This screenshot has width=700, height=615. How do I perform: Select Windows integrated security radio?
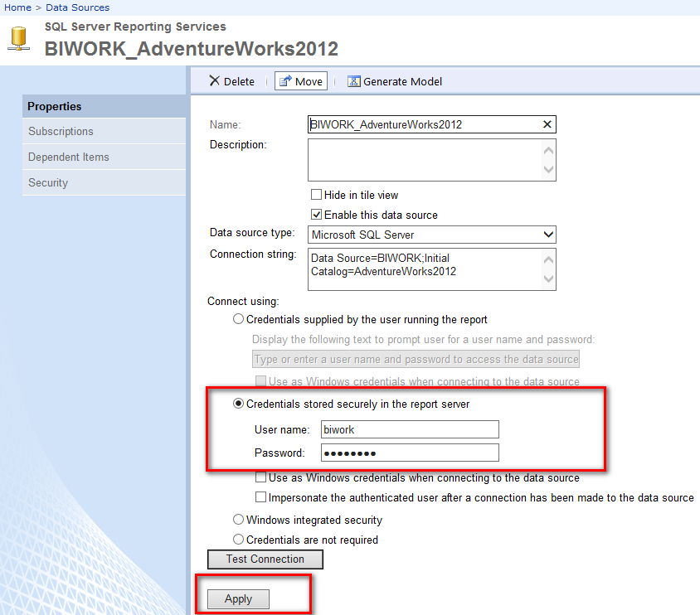[x=238, y=520]
